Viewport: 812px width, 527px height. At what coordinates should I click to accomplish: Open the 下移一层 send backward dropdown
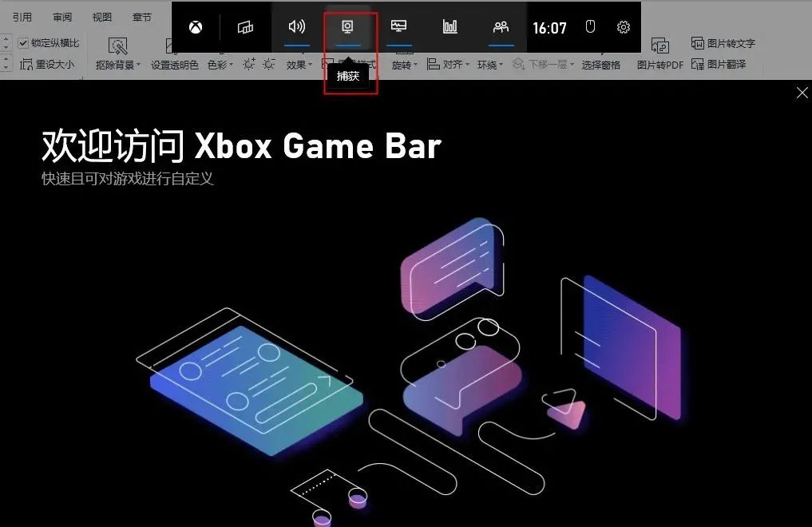pyautogui.click(x=543, y=64)
